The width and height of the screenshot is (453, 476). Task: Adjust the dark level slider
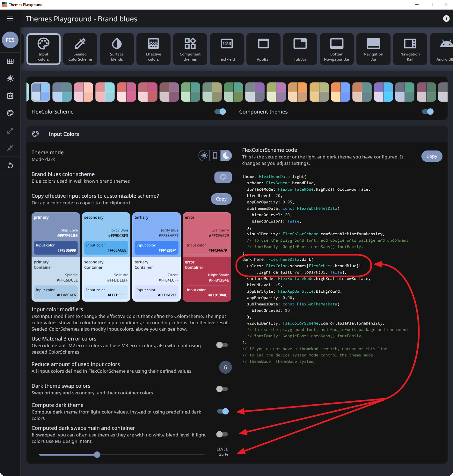[x=122, y=455]
